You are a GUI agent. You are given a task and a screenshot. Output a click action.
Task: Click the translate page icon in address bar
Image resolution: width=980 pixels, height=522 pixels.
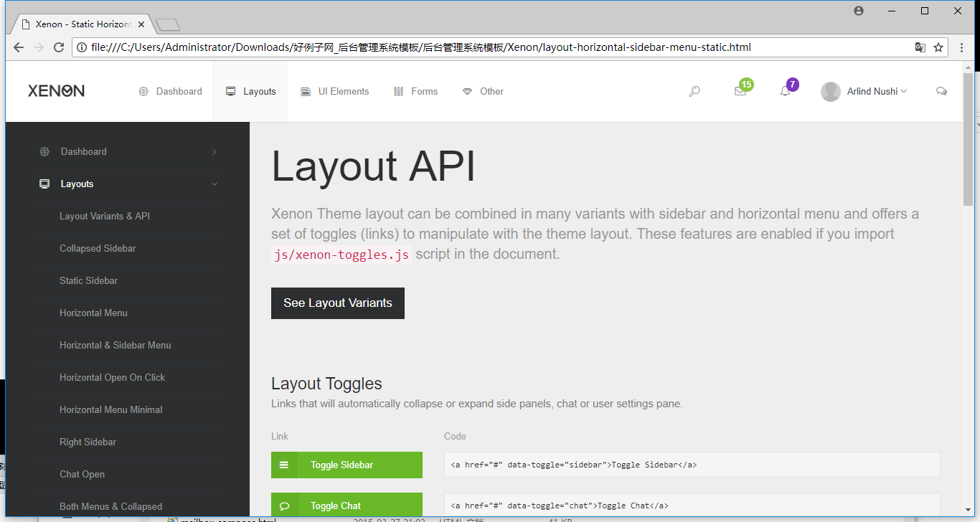pyautogui.click(x=920, y=47)
